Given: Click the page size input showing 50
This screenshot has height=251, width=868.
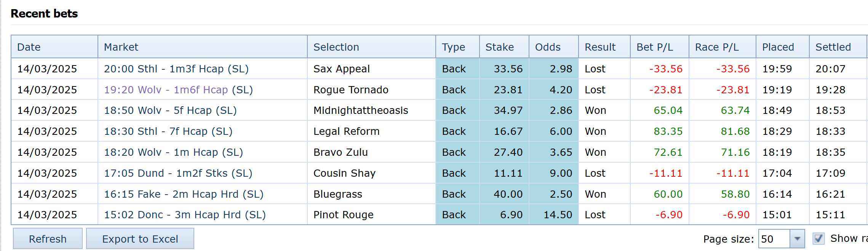Looking at the screenshot, I should click(774, 239).
